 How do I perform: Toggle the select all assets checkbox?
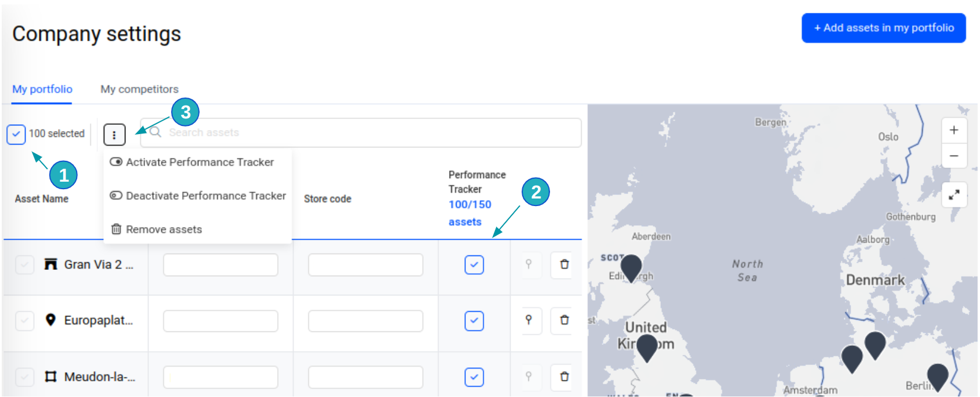16,134
